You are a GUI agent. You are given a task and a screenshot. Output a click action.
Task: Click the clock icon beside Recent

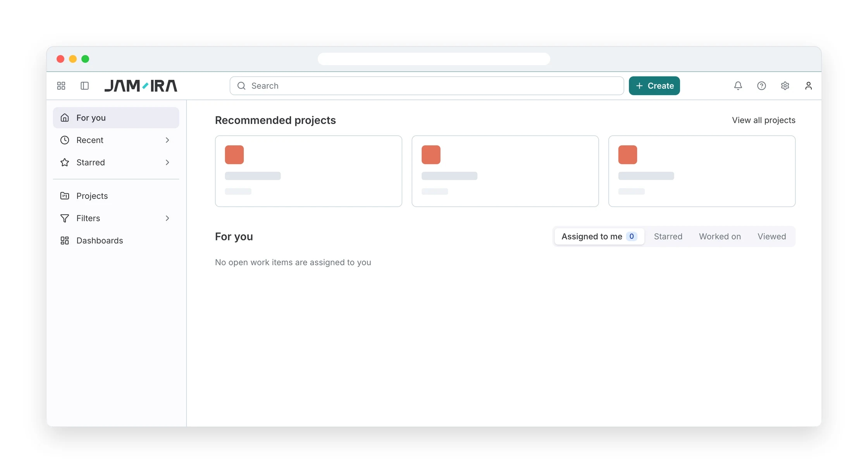coord(65,140)
